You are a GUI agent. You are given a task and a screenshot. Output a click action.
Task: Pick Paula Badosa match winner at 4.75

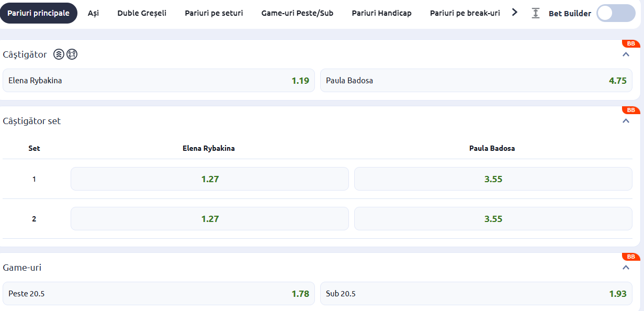tap(476, 81)
